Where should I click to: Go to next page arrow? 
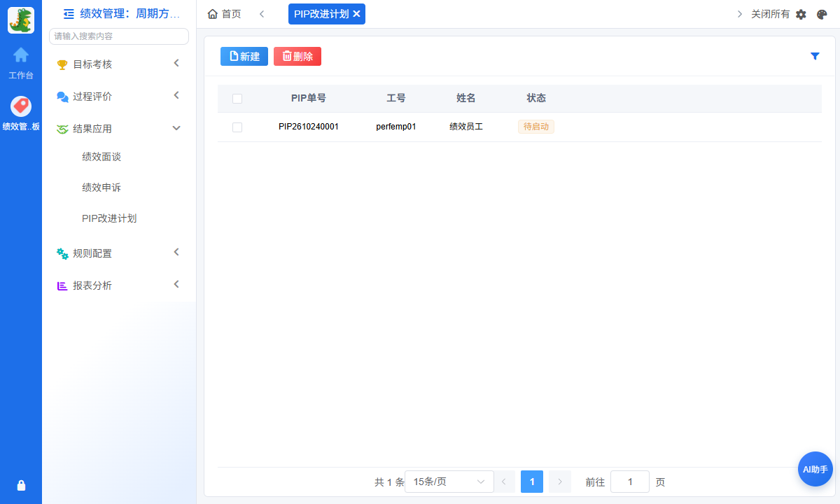click(560, 482)
